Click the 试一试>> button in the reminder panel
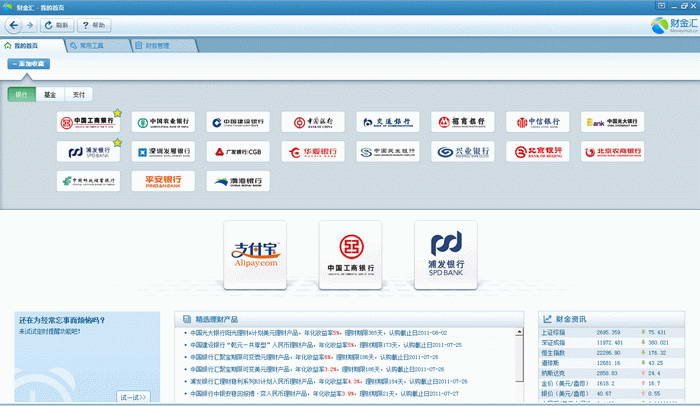Screen dimensions: 700x406 click(x=133, y=397)
